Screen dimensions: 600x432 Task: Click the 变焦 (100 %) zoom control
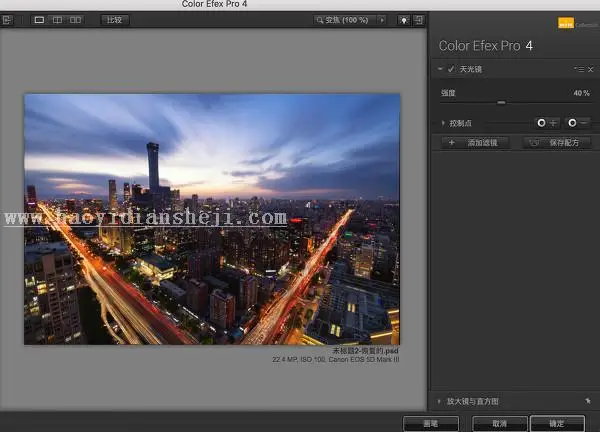coord(346,20)
